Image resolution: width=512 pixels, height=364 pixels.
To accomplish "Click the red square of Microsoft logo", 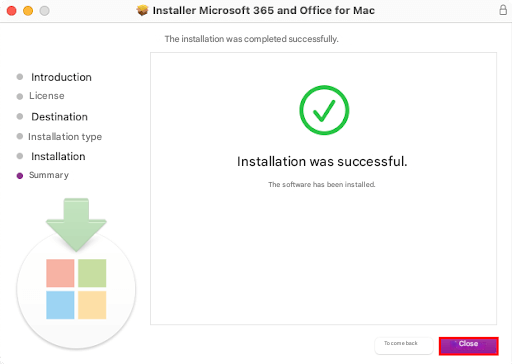I will (60, 273).
